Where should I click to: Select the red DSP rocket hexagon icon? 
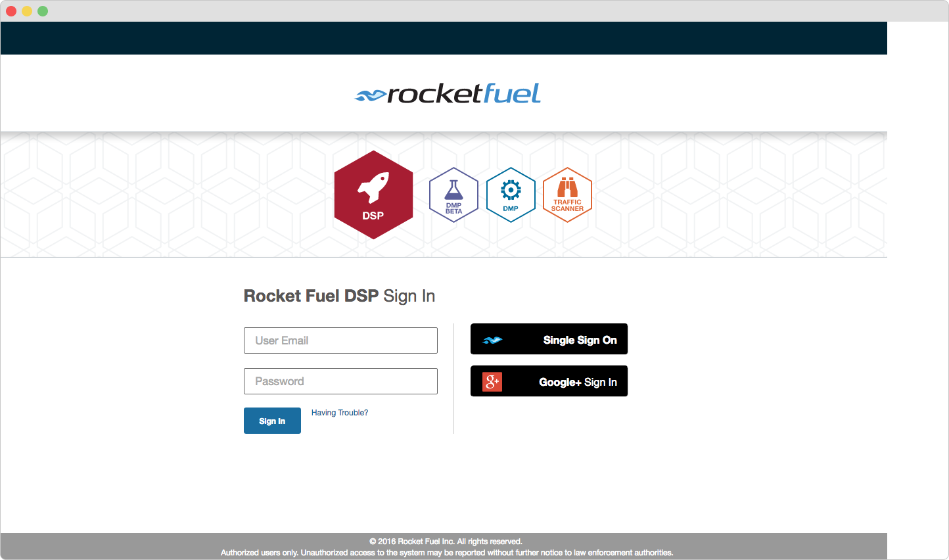[373, 195]
